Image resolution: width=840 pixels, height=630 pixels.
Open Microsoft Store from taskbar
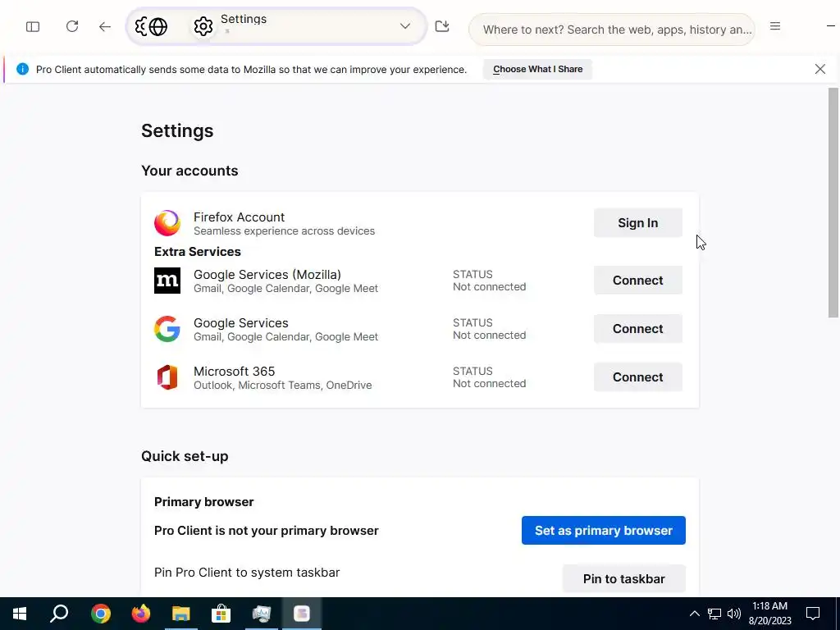(x=221, y=614)
